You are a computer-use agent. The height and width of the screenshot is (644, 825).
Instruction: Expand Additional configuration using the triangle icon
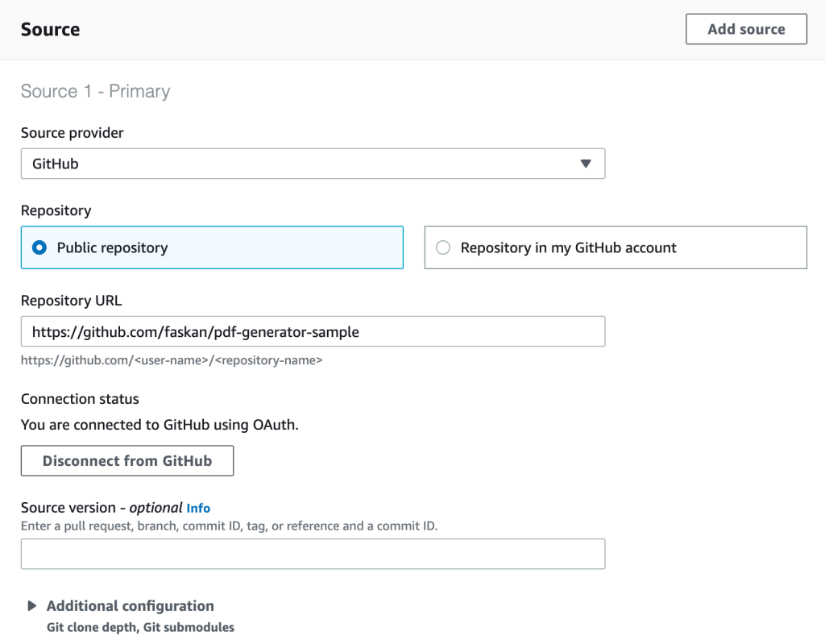click(32, 606)
